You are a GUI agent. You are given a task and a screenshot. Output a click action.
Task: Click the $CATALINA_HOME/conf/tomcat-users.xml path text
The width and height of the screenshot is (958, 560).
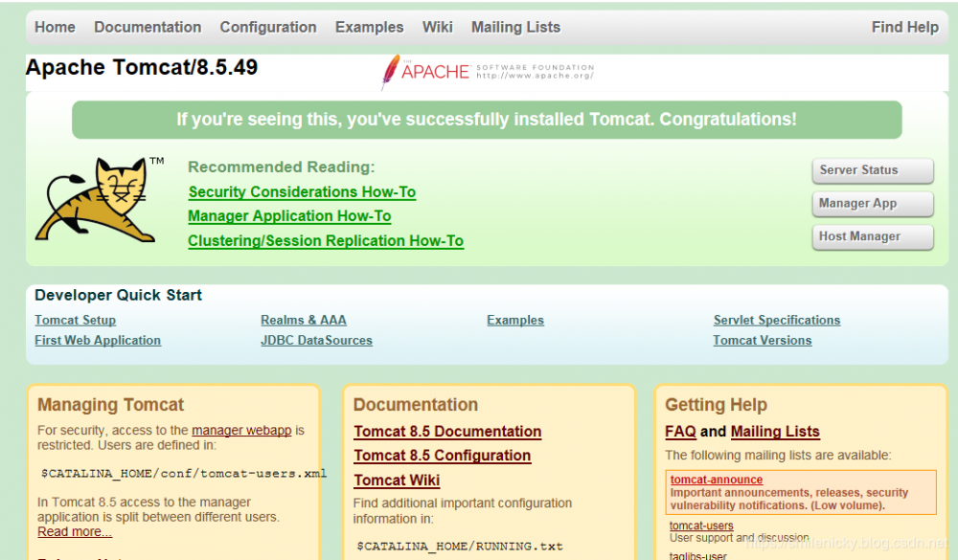(184, 473)
